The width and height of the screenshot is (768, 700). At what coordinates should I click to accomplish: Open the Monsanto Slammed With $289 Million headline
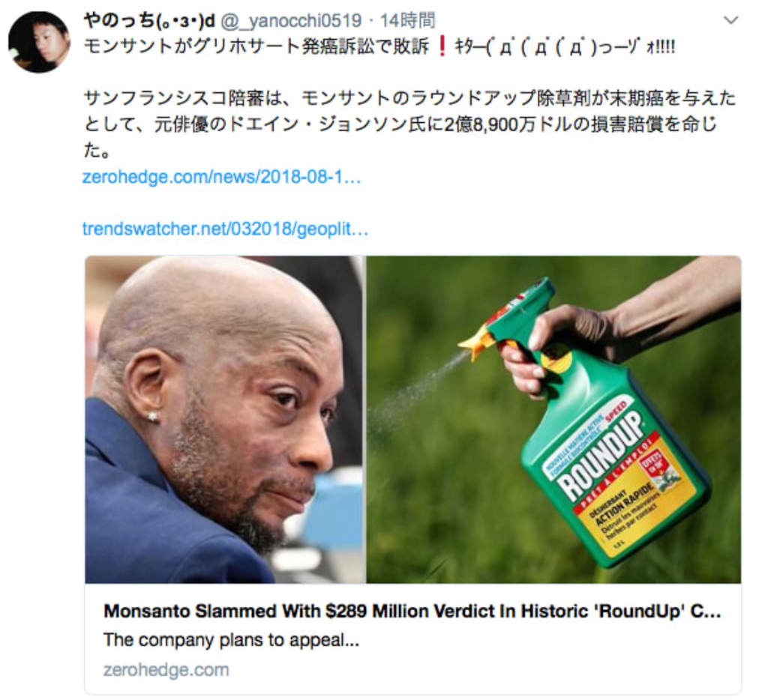click(412, 612)
